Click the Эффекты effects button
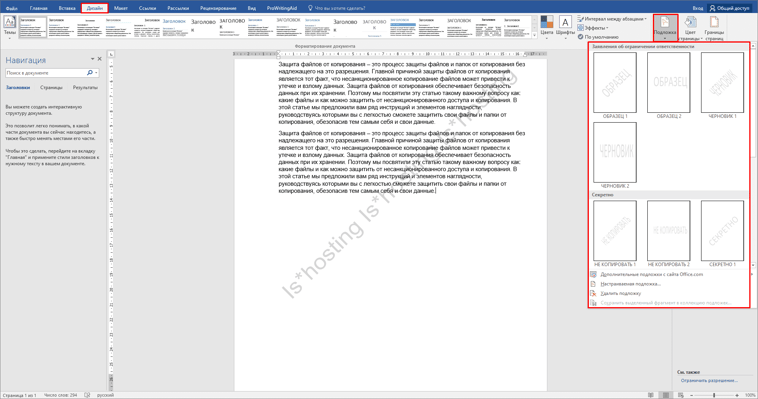The width and height of the screenshot is (758, 399). (x=593, y=28)
